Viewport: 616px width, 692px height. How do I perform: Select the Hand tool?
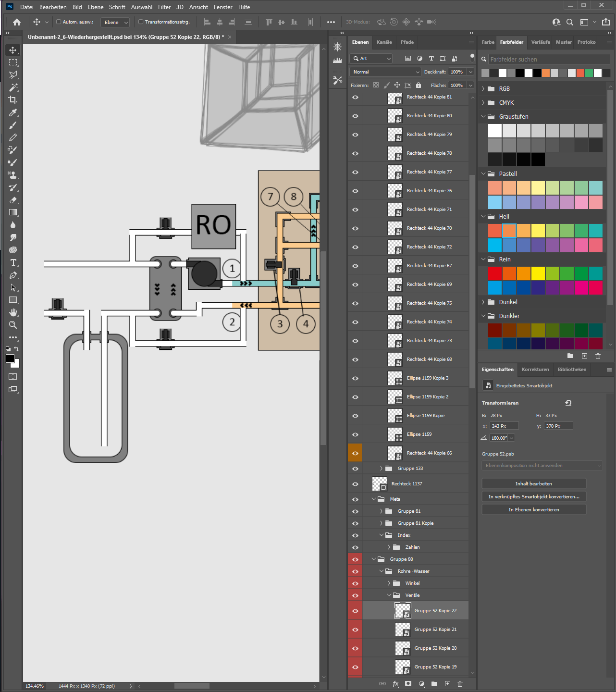[x=13, y=312]
